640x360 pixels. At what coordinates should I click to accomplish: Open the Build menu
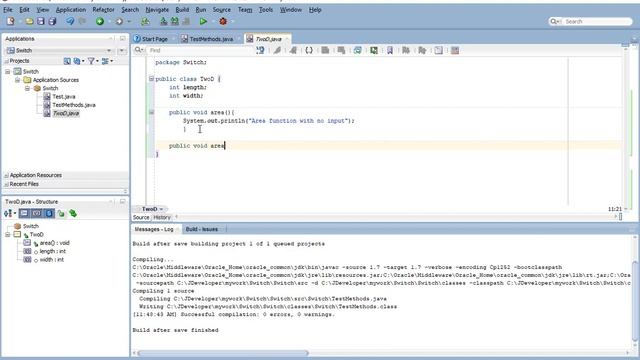182,9
